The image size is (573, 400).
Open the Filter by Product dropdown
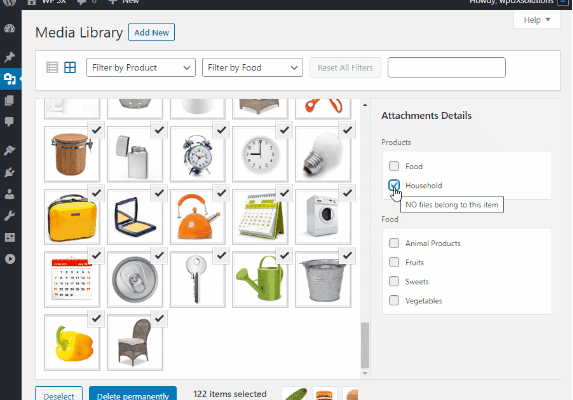pyautogui.click(x=141, y=68)
